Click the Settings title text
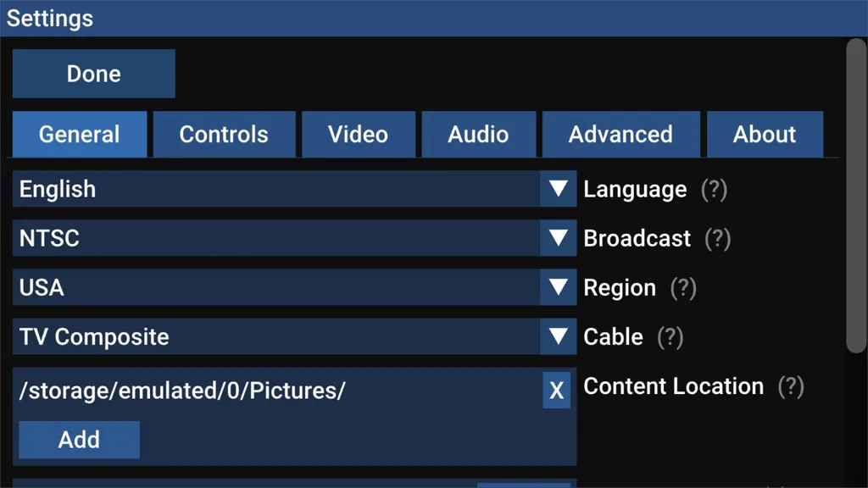Viewport: 868px width, 488px height. 50,19
